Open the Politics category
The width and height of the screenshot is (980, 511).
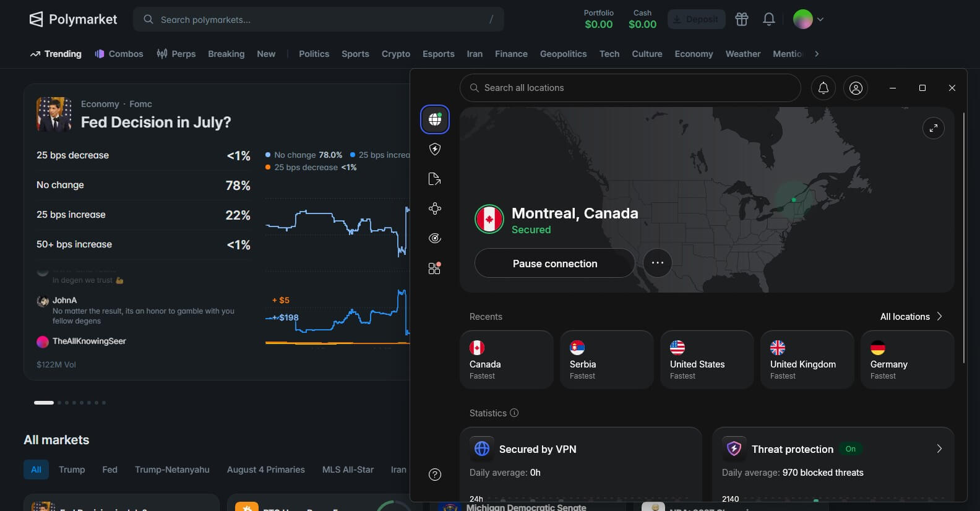point(314,54)
